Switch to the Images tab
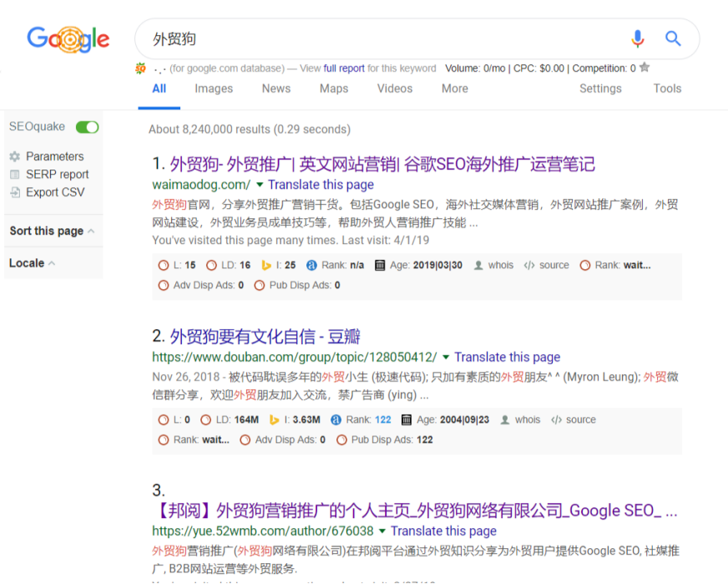 214,89
